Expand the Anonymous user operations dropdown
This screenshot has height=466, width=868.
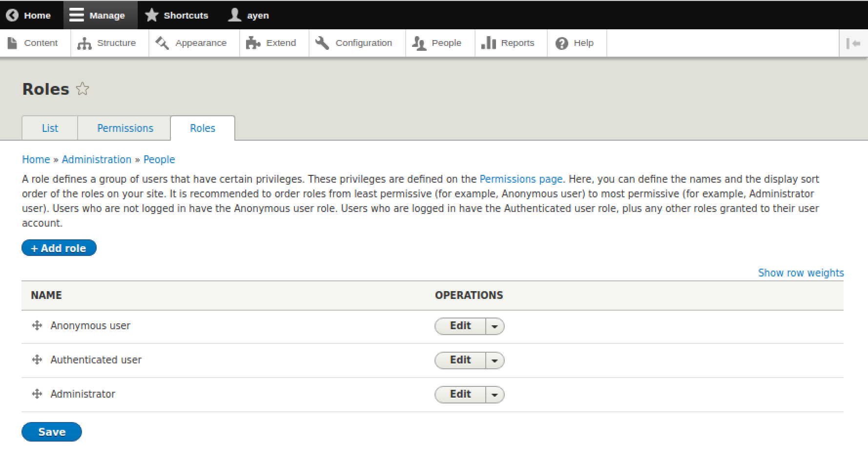pyautogui.click(x=495, y=326)
